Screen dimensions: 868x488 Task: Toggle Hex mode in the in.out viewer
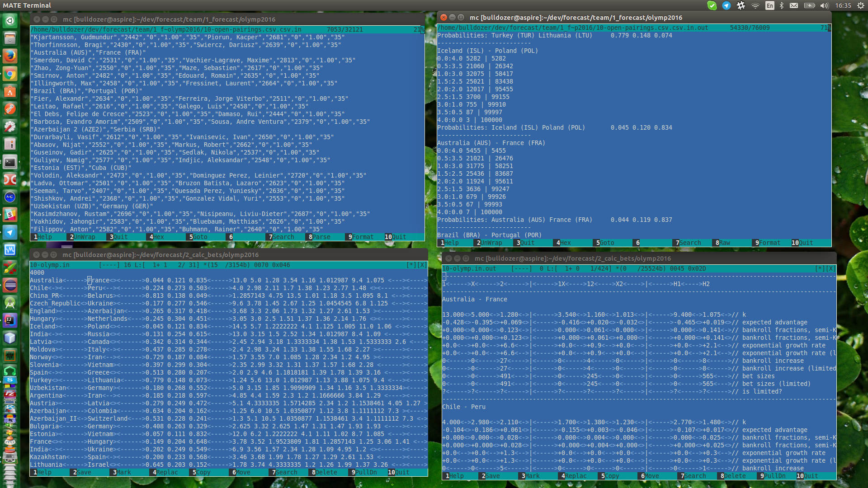click(x=565, y=243)
